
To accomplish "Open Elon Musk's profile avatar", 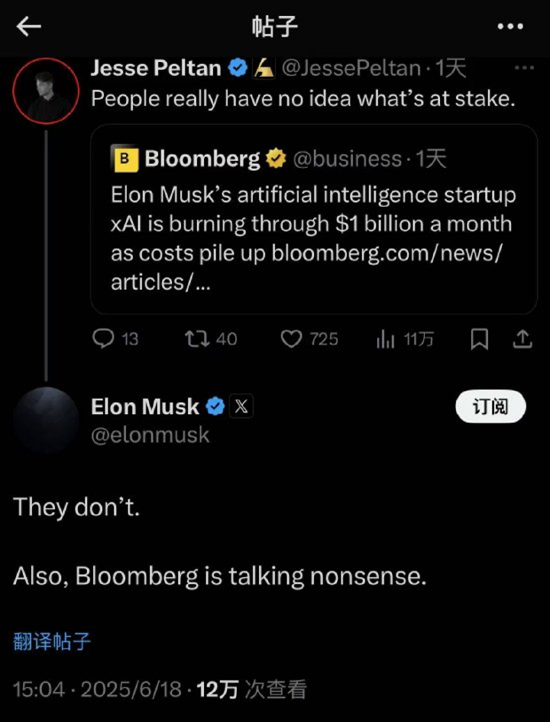I will click(x=46, y=419).
